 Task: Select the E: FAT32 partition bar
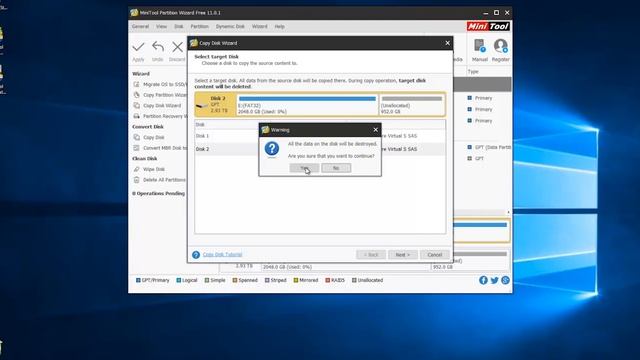coord(307,104)
